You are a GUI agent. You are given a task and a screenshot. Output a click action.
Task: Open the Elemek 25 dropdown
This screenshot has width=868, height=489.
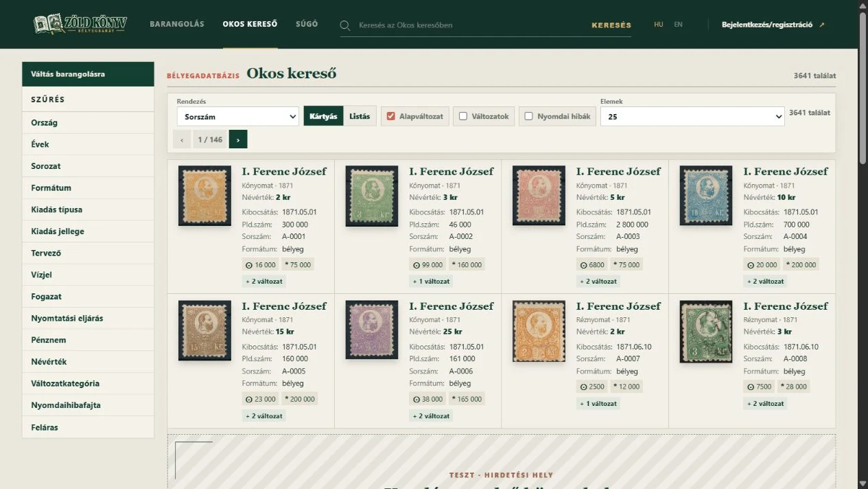coord(692,117)
